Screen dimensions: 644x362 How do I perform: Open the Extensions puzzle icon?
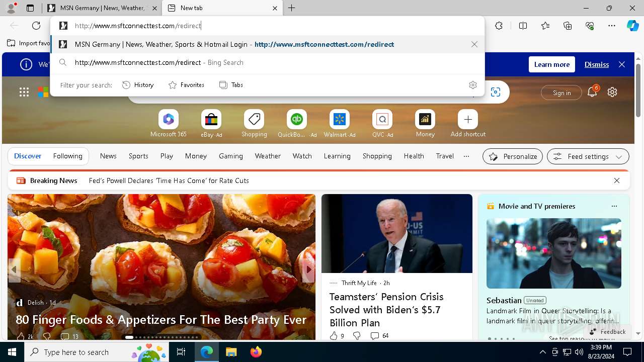(499, 26)
